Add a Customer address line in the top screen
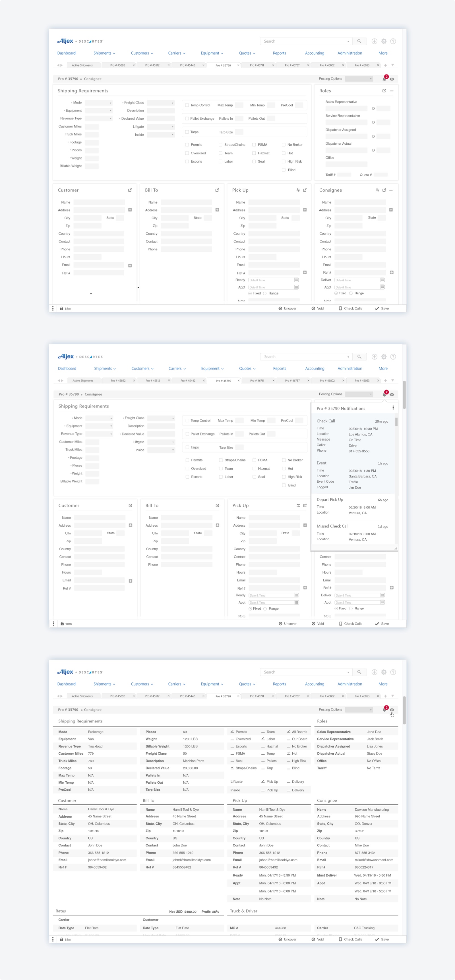Screen dimensions: 455x980 tap(130, 210)
